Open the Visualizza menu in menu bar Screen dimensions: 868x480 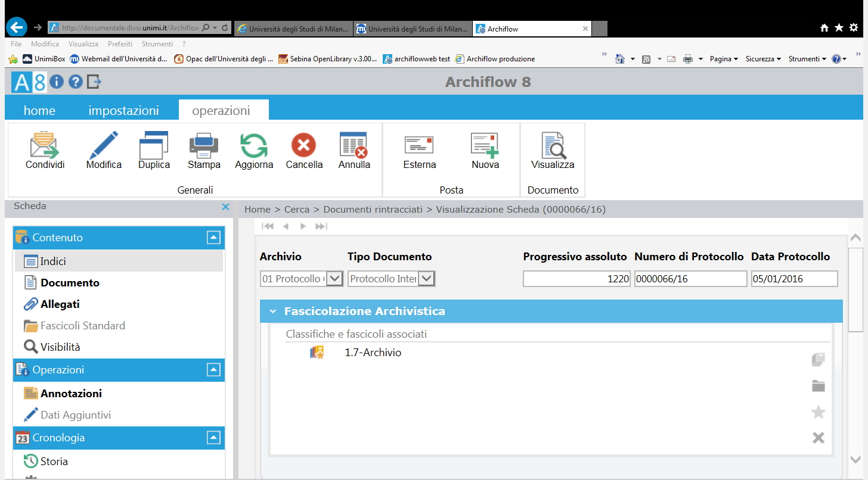click(x=83, y=44)
